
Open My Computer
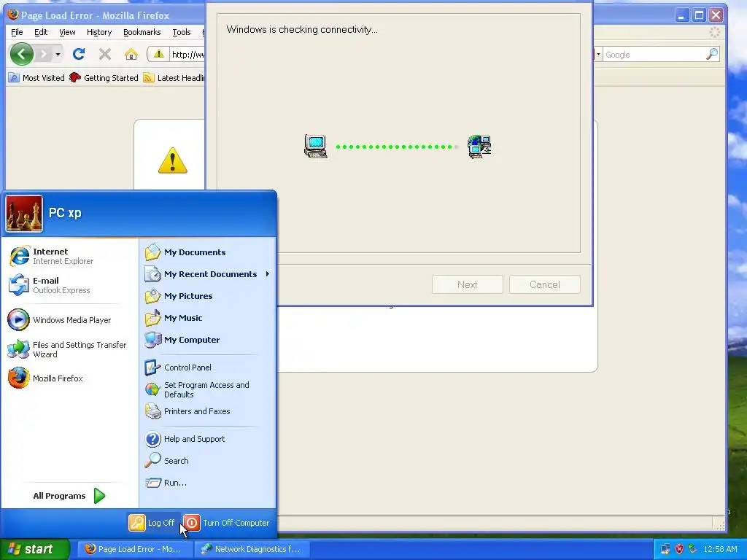pyautogui.click(x=208, y=340)
